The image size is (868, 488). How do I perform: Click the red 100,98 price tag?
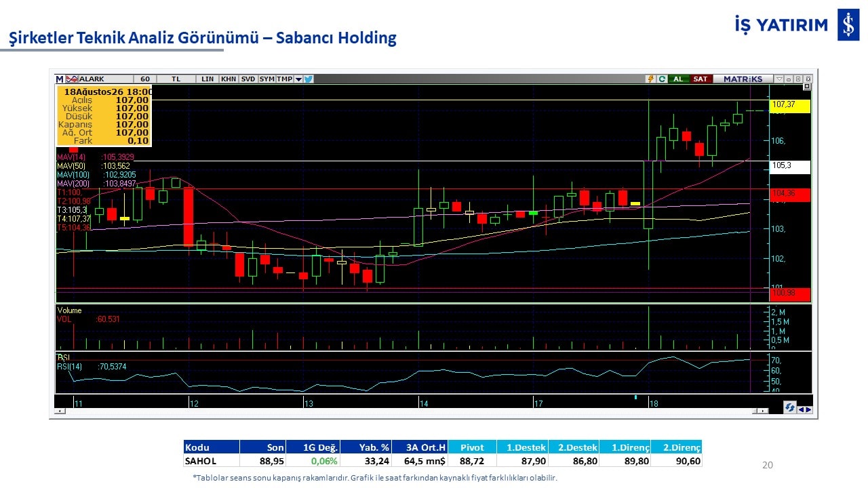pyautogui.click(x=790, y=293)
